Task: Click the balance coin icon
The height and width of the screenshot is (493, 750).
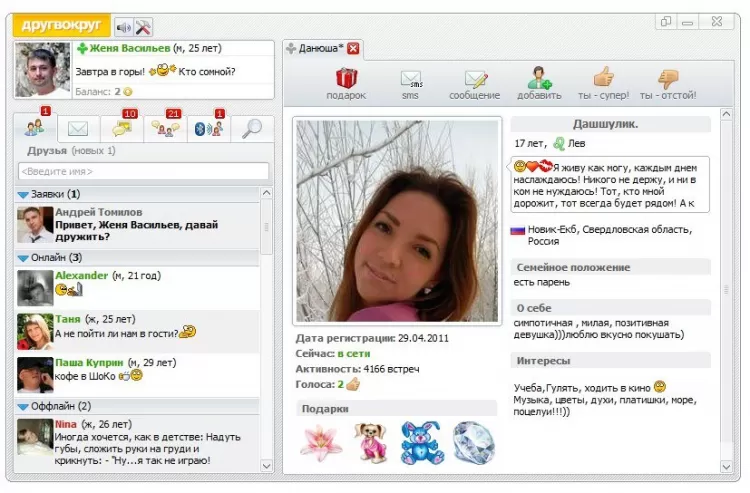Action: click(128, 91)
